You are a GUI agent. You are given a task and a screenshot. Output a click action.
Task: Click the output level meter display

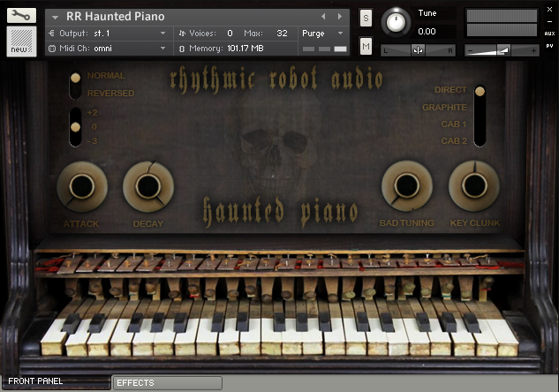coord(502,23)
